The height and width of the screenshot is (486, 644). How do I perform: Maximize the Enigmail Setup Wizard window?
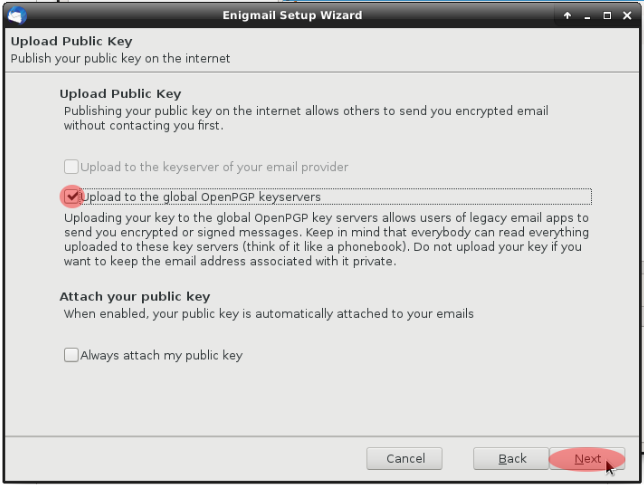[607, 16]
